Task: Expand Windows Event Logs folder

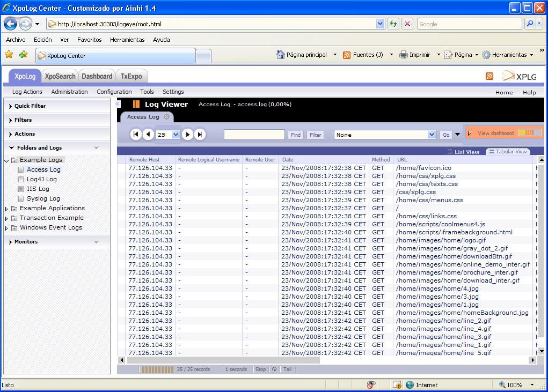Action: (6, 228)
